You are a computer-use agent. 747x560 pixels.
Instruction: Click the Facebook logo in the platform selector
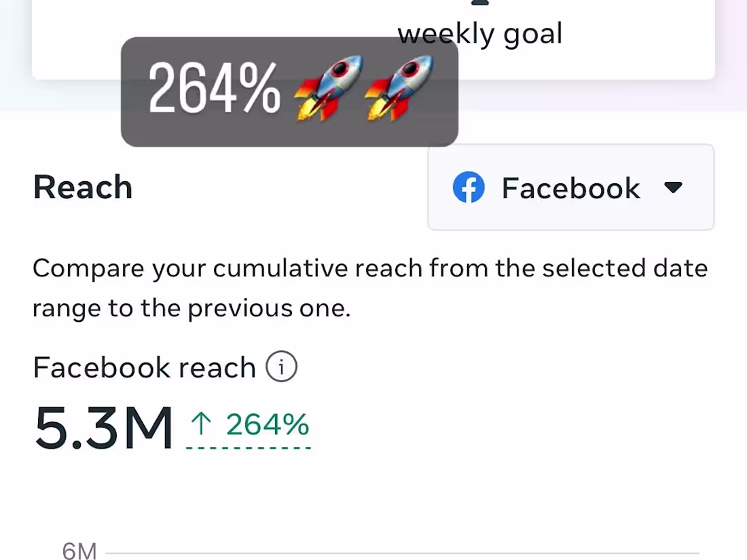tap(469, 188)
